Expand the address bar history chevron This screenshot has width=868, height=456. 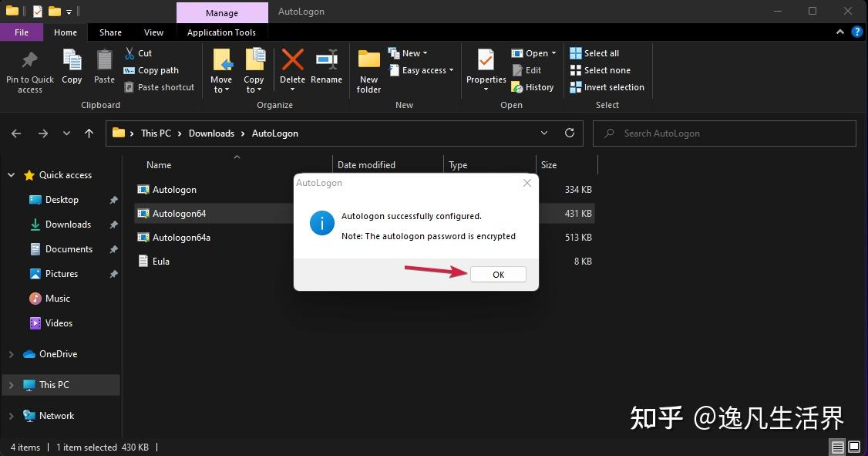(x=544, y=133)
